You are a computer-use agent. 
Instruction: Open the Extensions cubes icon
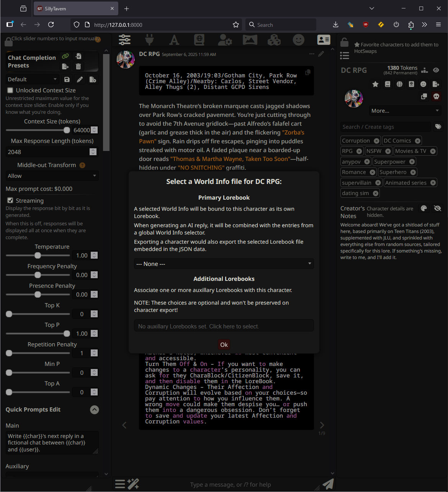click(x=274, y=39)
